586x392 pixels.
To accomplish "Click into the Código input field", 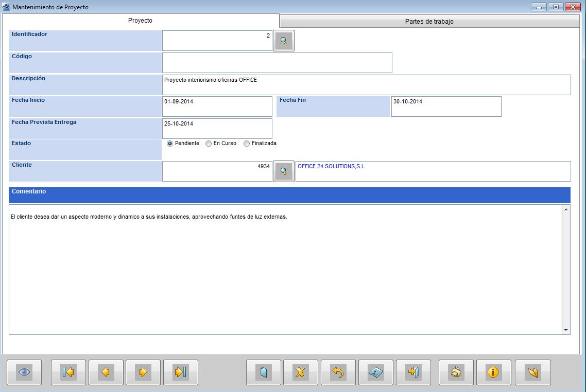I will [277, 63].
